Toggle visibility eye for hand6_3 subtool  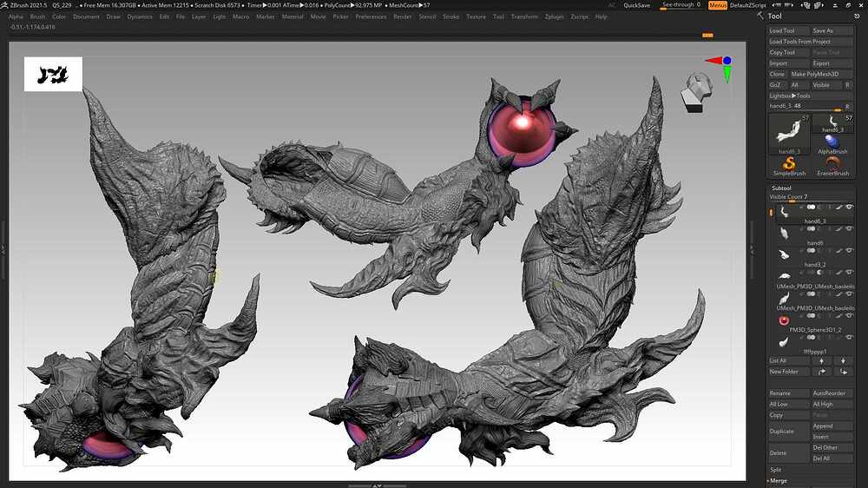pos(849,208)
